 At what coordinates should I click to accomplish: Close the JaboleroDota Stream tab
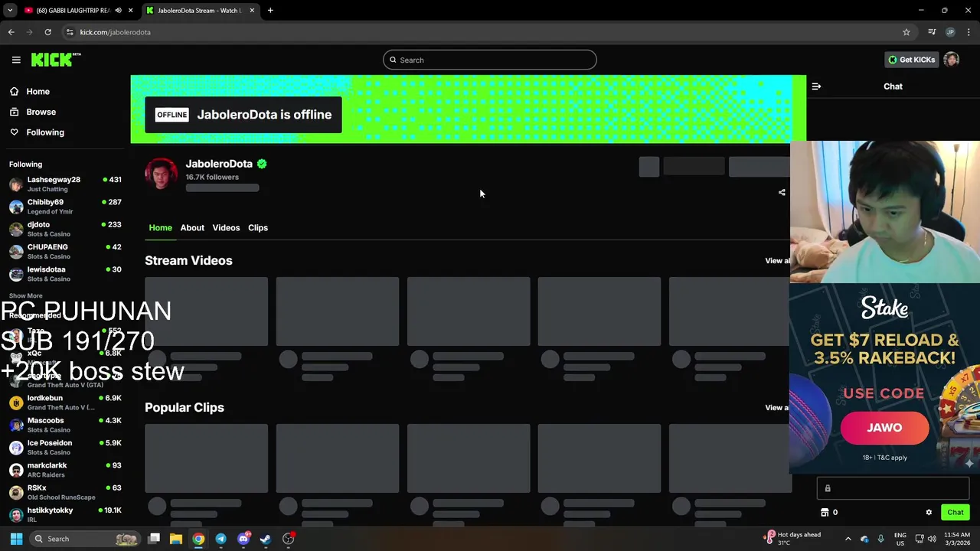pyautogui.click(x=251, y=11)
